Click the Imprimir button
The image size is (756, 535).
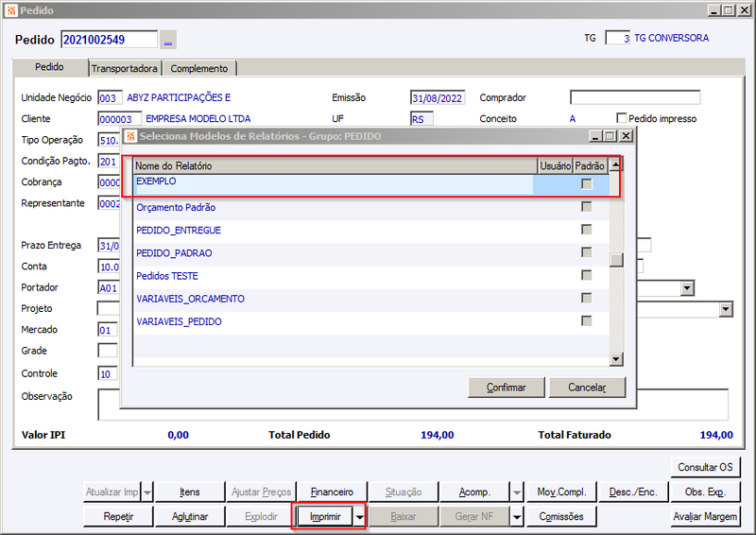coord(325,517)
